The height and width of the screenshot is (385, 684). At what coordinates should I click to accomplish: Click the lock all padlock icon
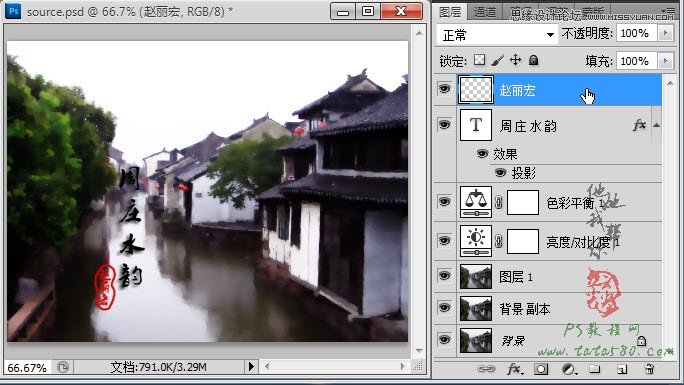tap(533, 60)
